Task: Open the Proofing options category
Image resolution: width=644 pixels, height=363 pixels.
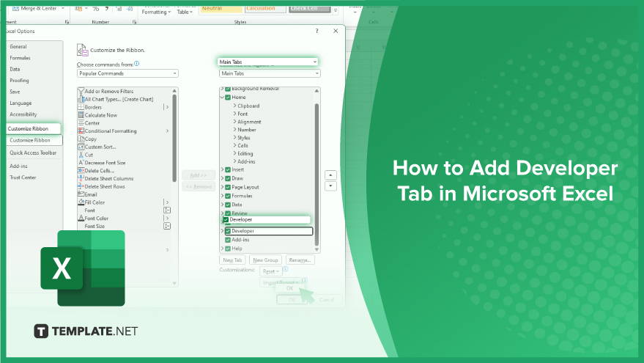Action: tap(19, 81)
